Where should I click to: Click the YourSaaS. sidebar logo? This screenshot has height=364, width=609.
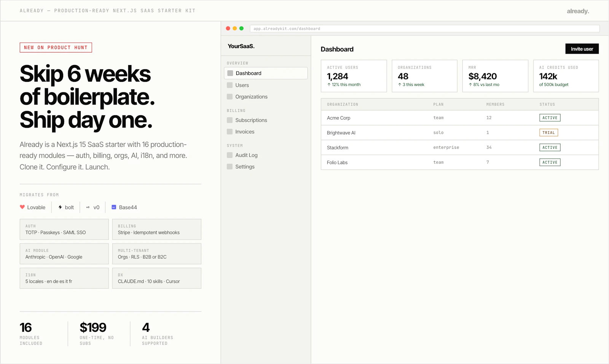pos(241,46)
